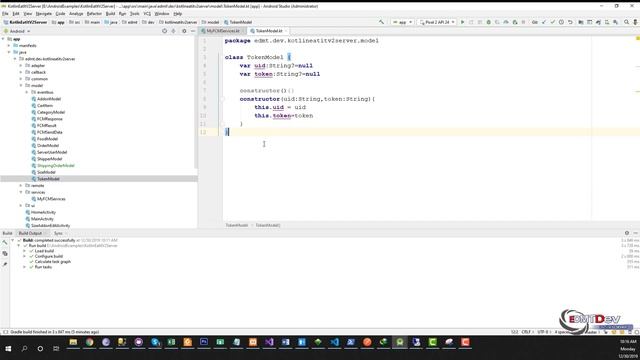
Task: Open the Refactor menu
Action: 94,13
